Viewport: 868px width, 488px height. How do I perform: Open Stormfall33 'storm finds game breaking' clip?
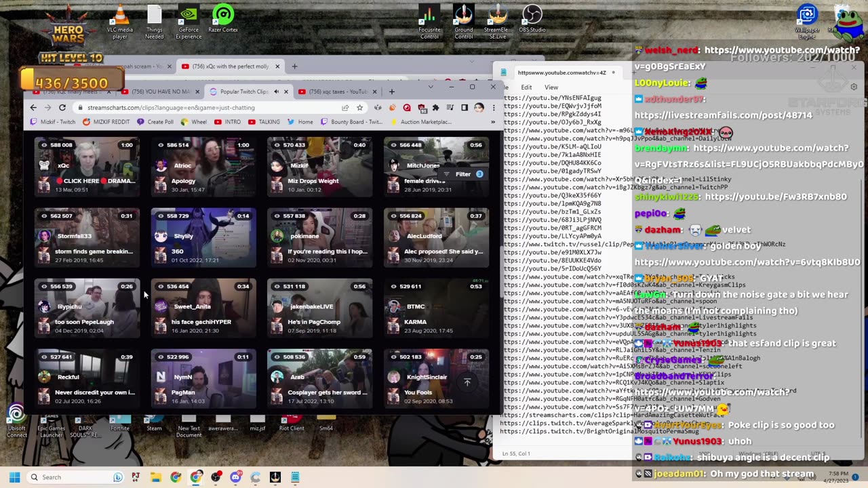point(87,237)
